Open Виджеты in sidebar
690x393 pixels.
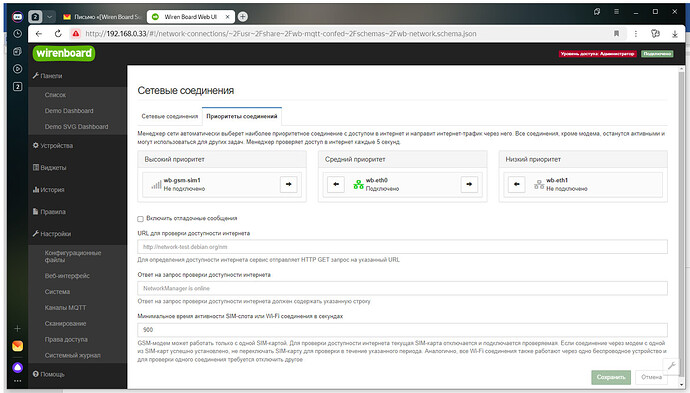coord(49,168)
